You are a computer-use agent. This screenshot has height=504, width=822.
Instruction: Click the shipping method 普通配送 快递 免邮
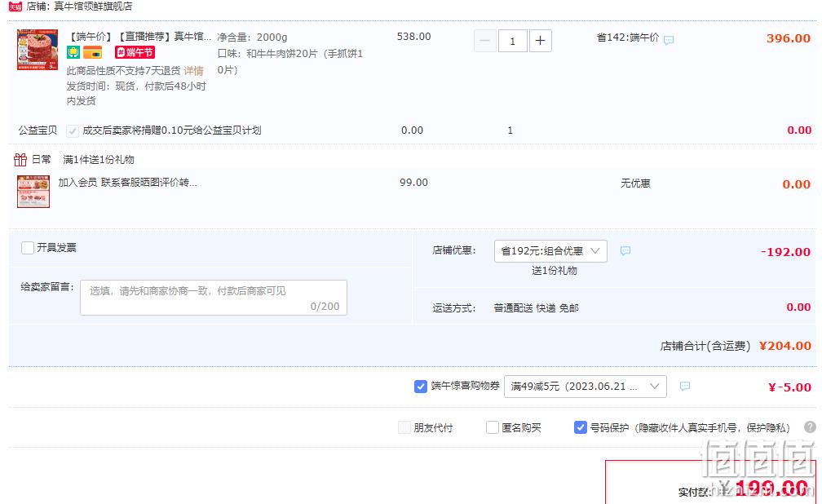coord(536,307)
